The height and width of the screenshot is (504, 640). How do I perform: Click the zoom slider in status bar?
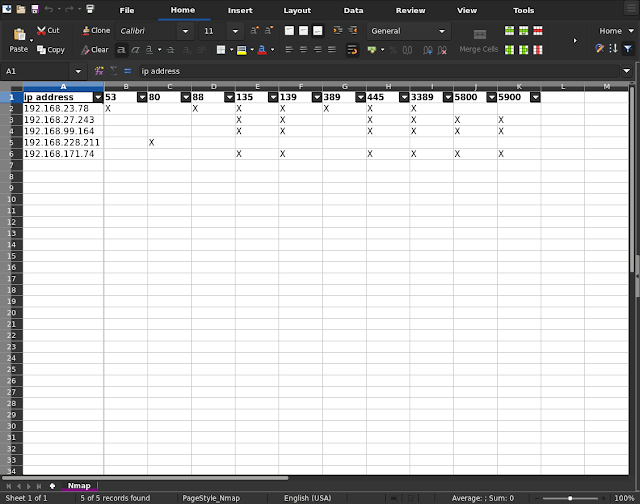click(571, 497)
